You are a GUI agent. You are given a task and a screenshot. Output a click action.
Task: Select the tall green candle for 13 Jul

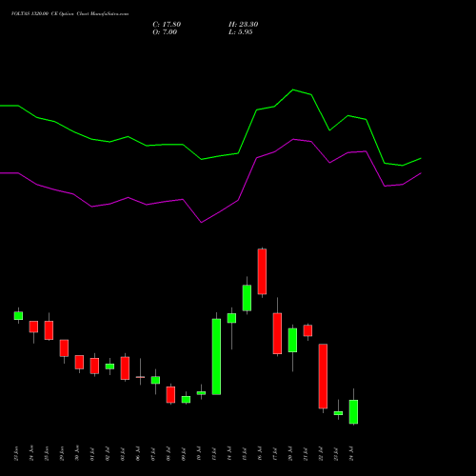click(216, 357)
